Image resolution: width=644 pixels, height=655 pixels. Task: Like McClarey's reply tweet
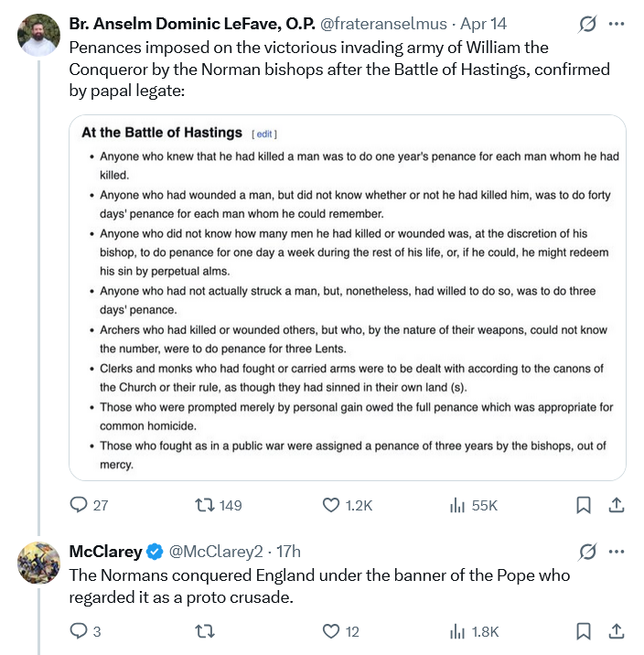pyautogui.click(x=332, y=630)
